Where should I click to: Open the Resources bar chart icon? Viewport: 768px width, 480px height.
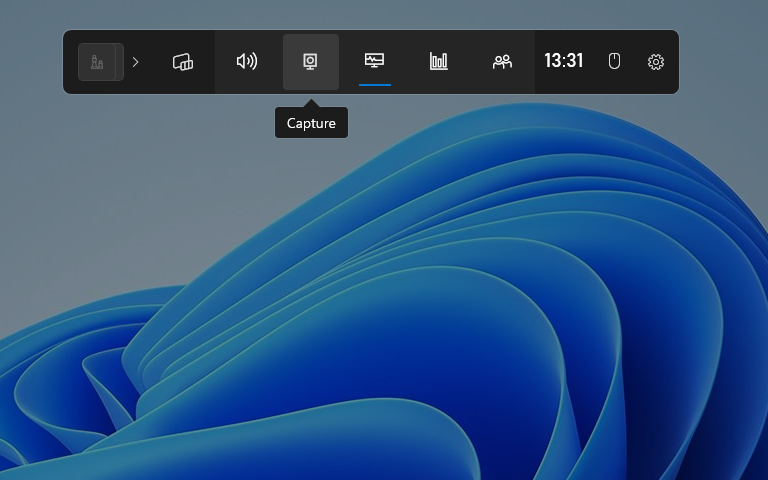click(x=438, y=61)
